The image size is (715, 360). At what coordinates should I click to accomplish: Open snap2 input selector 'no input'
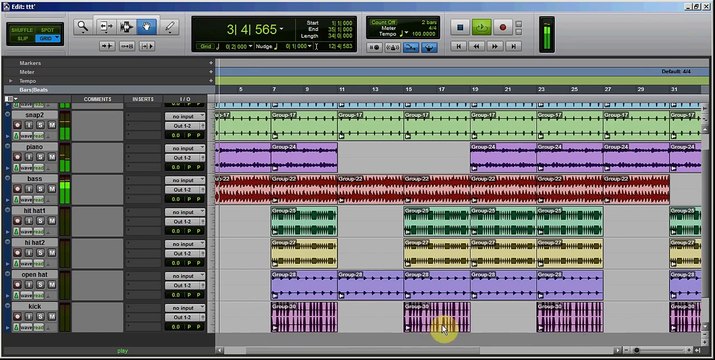pos(185,116)
